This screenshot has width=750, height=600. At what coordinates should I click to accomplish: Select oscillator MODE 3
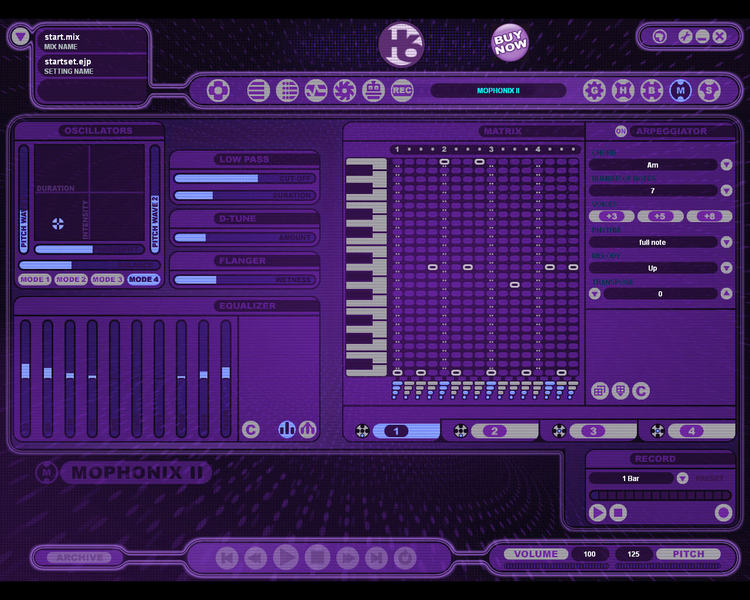click(107, 279)
